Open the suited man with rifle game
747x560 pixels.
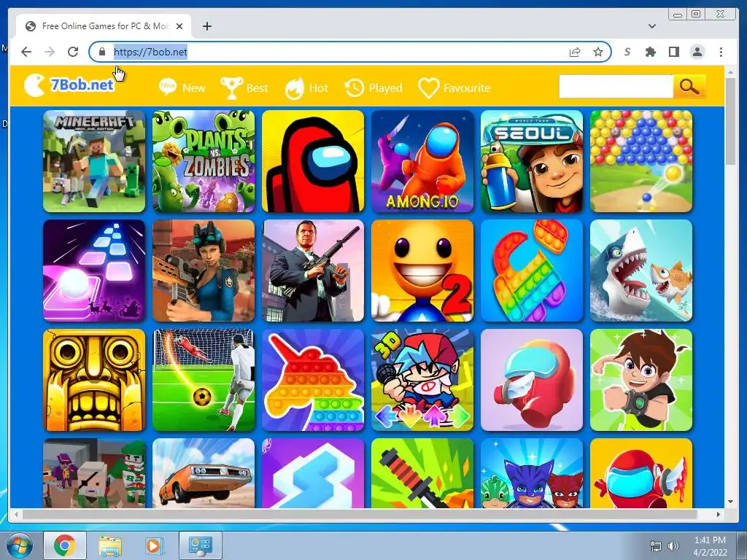(313, 271)
